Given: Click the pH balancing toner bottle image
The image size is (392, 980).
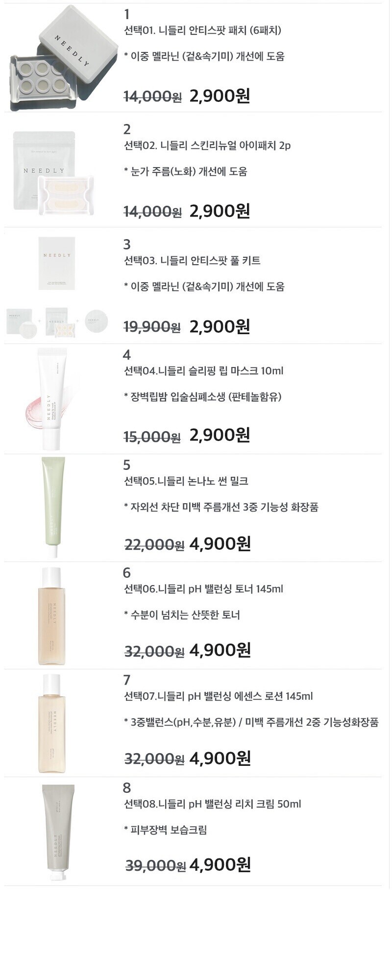Looking at the screenshot, I should point(51,616).
